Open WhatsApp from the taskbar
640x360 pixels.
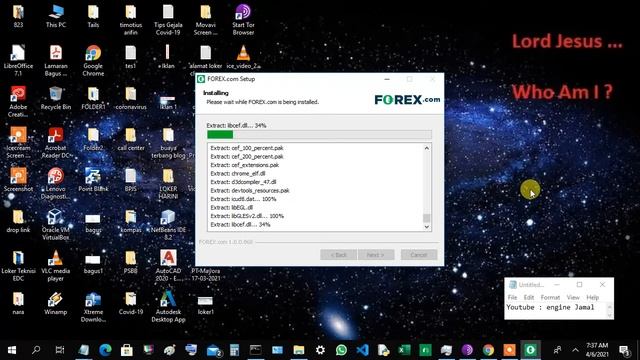pyautogui.click(x=341, y=350)
